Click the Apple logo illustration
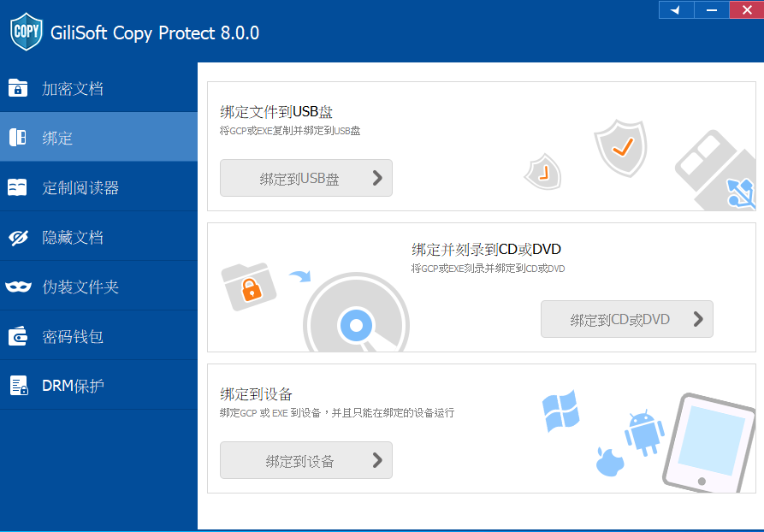The height and width of the screenshot is (532, 764). point(610,461)
